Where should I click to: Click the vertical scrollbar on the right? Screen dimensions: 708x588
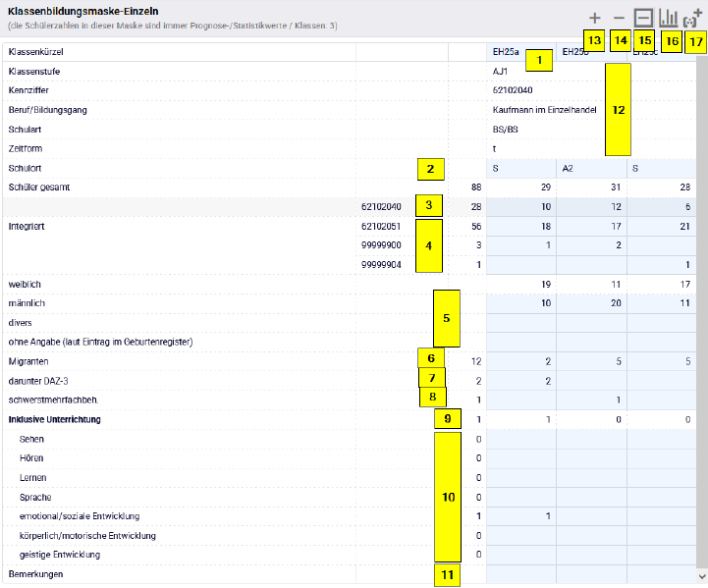tap(702, 294)
